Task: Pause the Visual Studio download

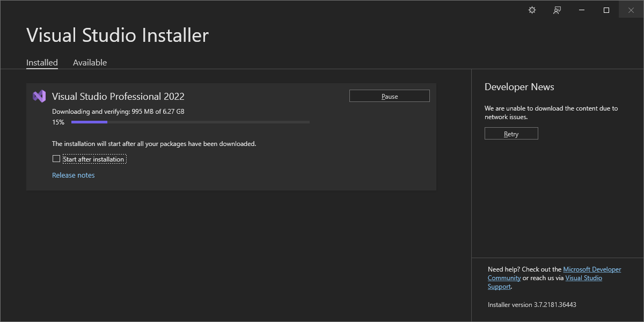Action: point(390,96)
